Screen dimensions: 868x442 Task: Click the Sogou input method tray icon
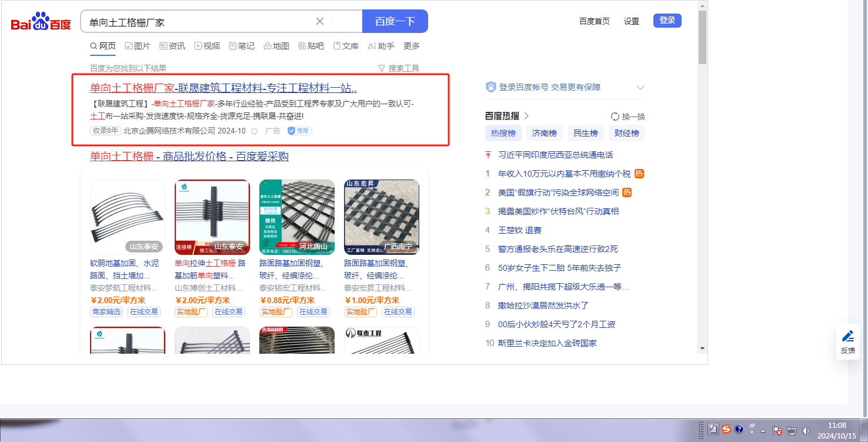point(726,429)
